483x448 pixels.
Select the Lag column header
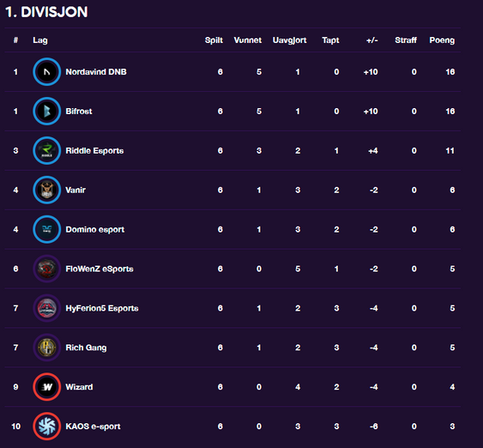[40, 40]
